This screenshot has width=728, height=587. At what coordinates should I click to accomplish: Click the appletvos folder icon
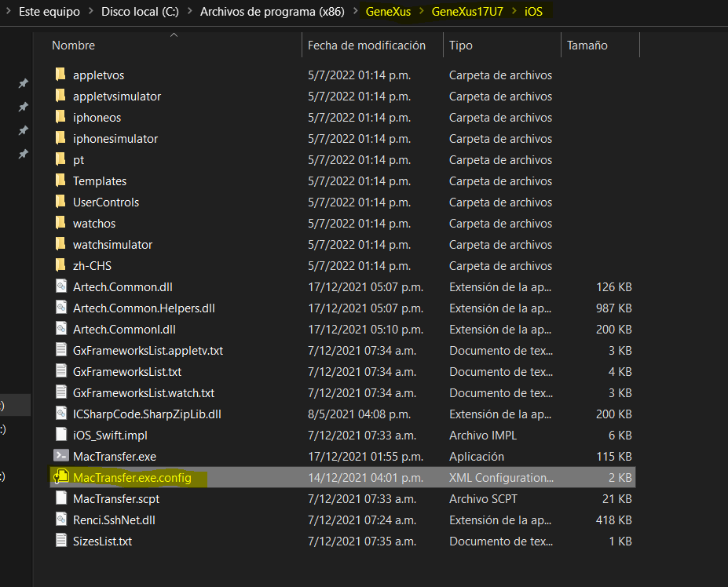pos(61,75)
